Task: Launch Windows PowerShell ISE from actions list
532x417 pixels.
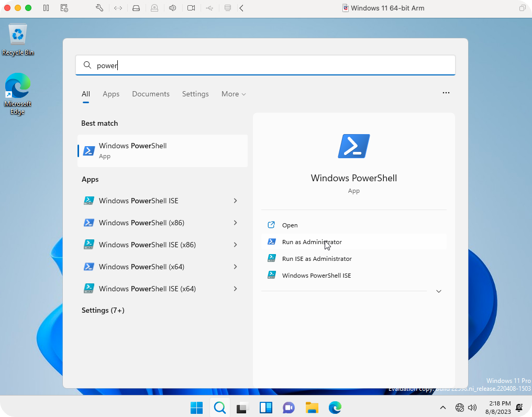Action: [353, 276]
